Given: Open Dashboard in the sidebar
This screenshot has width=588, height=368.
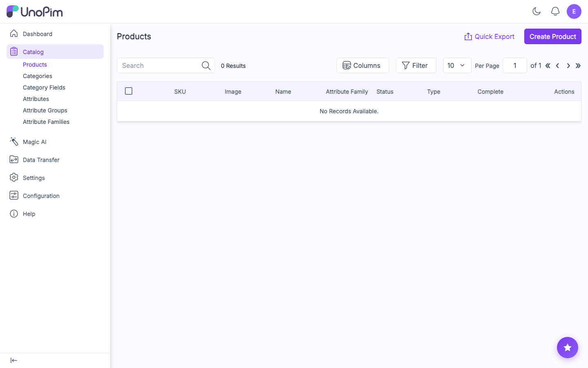Looking at the screenshot, I should (x=55, y=34).
